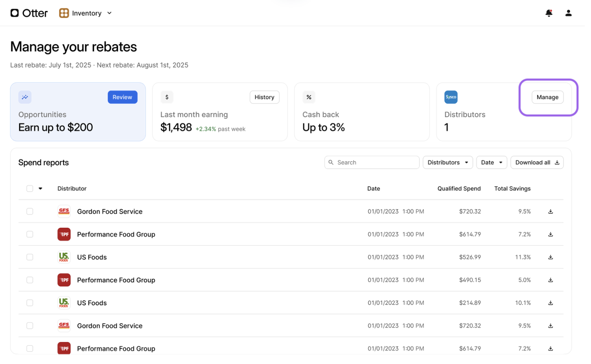Check the checkbox for the first Performance Food Group row
The height and width of the screenshot is (364, 591).
(x=29, y=234)
